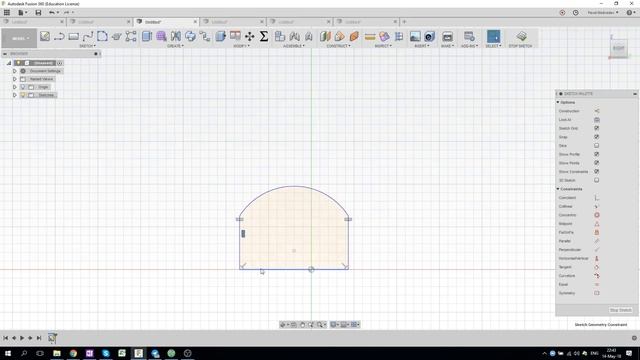This screenshot has width=640, height=360.
Task: Click Stop Sketch button in Sketch Palette
Action: 620,310
